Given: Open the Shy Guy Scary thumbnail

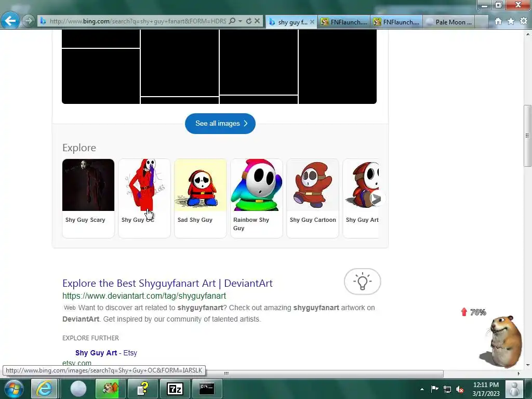Looking at the screenshot, I should [88, 185].
